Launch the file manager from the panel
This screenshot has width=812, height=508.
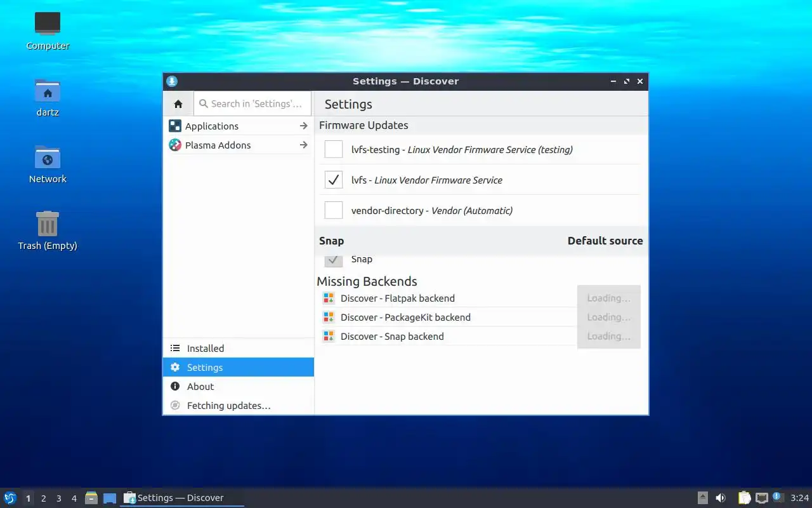[x=91, y=498]
